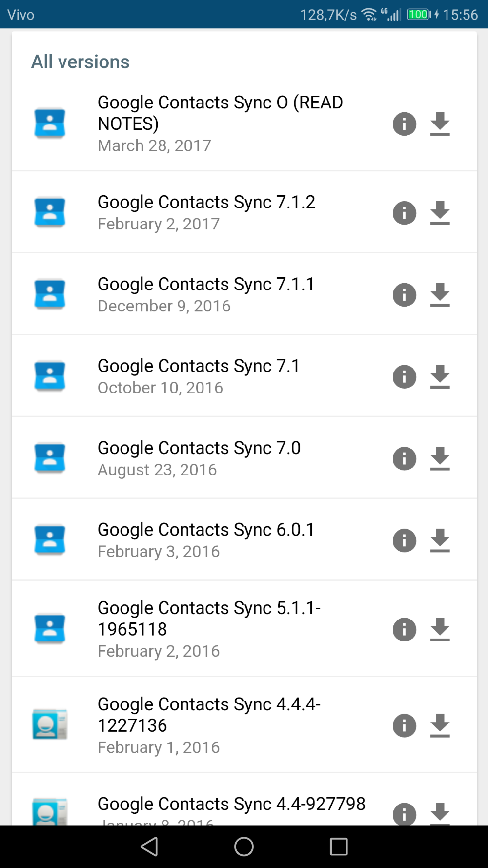The height and width of the screenshot is (868, 488).
Task: Tap app icon of Contacts Sync O
Action: click(50, 123)
